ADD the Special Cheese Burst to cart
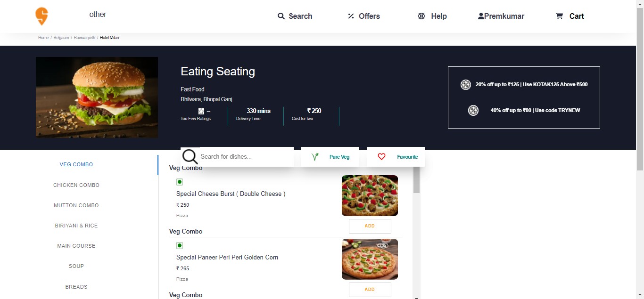This screenshot has width=644, height=299. point(370,226)
